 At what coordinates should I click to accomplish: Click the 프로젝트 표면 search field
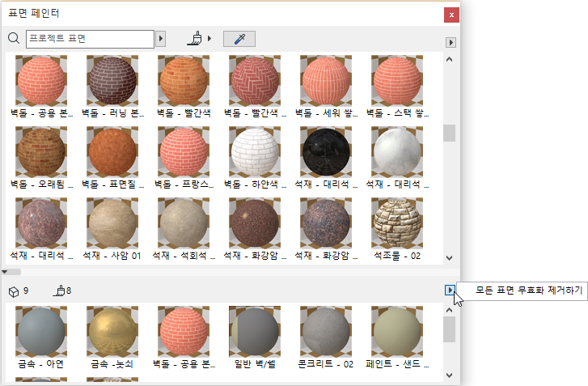[89, 39]
